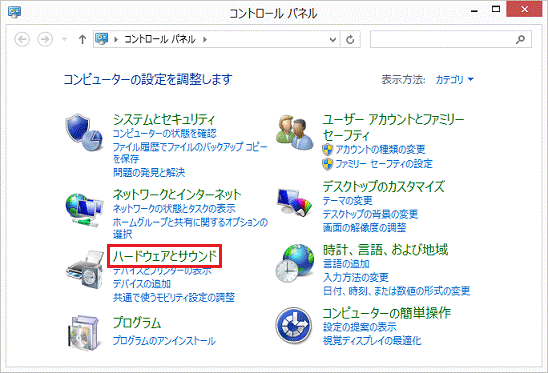
Task: Go forward with the right arrow button
Action: pyautogui.click(x=45, y=39)
